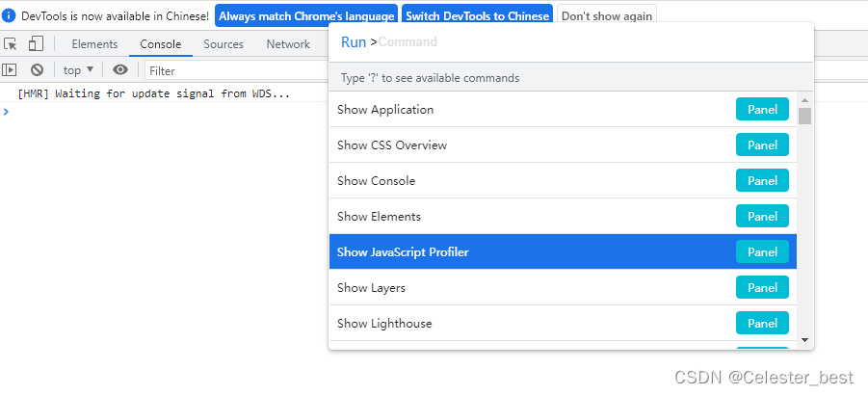
Task: Open the Network tab
Action: pyautogui.click(x=288, y=44)
